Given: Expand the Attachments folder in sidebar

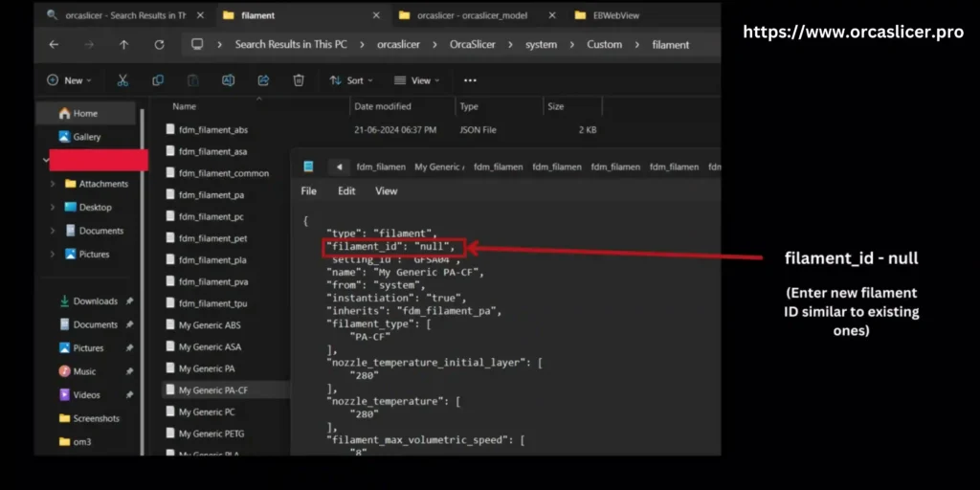Looking at the screenshot, I should (53, 184).
